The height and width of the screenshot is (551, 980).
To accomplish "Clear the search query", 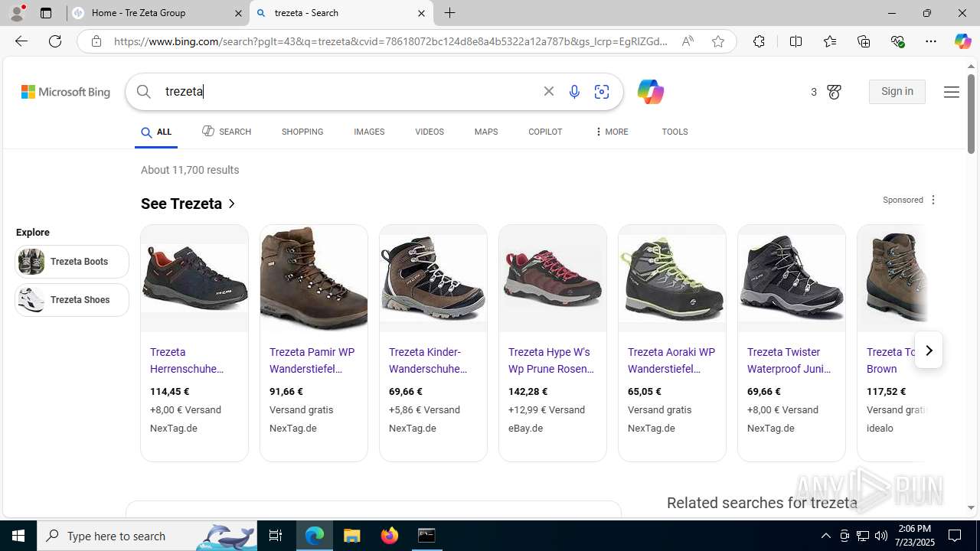I will 549,92.
